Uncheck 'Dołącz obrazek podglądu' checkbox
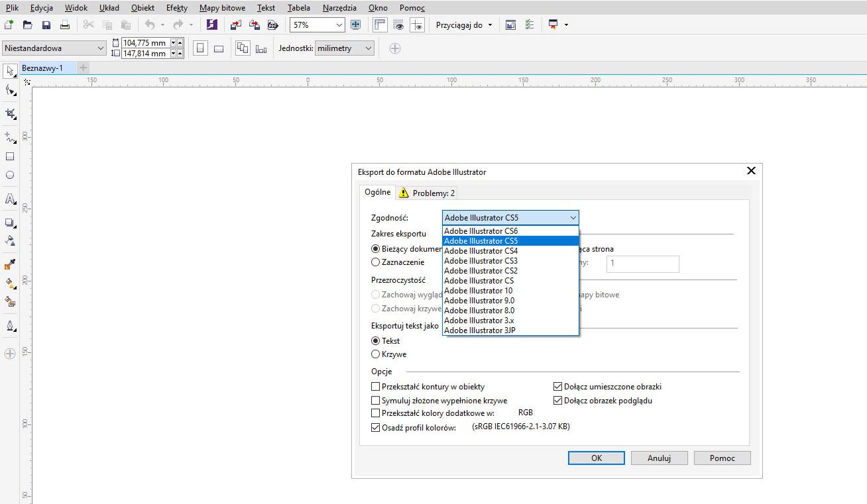This screenshot has width=867, height=504. point(558,401)
